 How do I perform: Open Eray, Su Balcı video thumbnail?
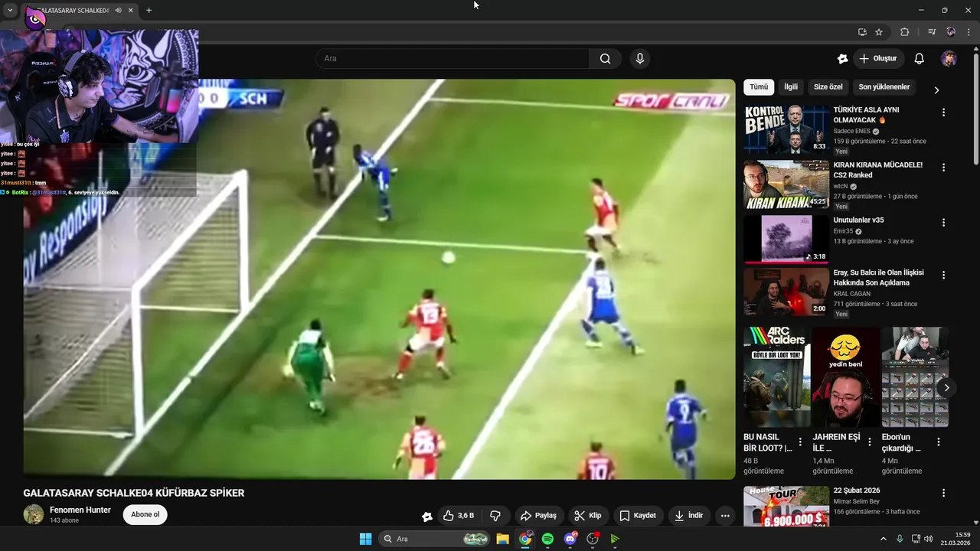click(x=786, y=292)
